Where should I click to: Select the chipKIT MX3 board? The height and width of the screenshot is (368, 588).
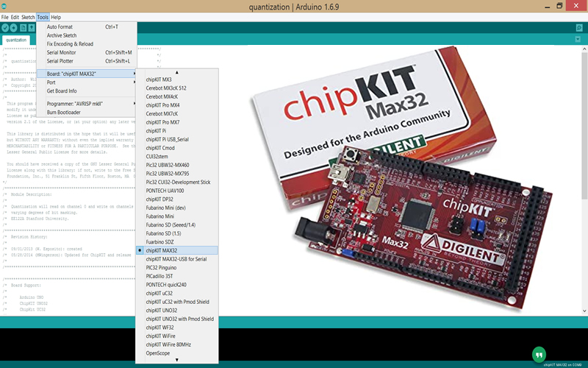click(x=176, y=79)
